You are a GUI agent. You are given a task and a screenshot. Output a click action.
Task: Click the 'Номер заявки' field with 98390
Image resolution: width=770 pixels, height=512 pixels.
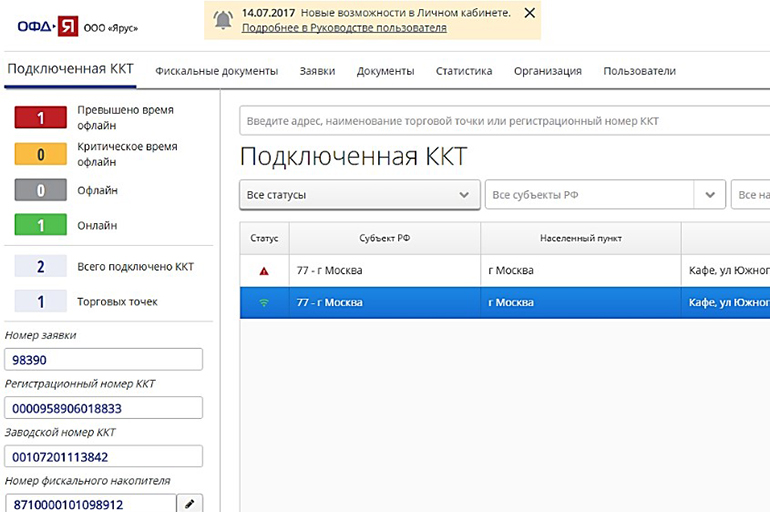[x=104, y=359]
